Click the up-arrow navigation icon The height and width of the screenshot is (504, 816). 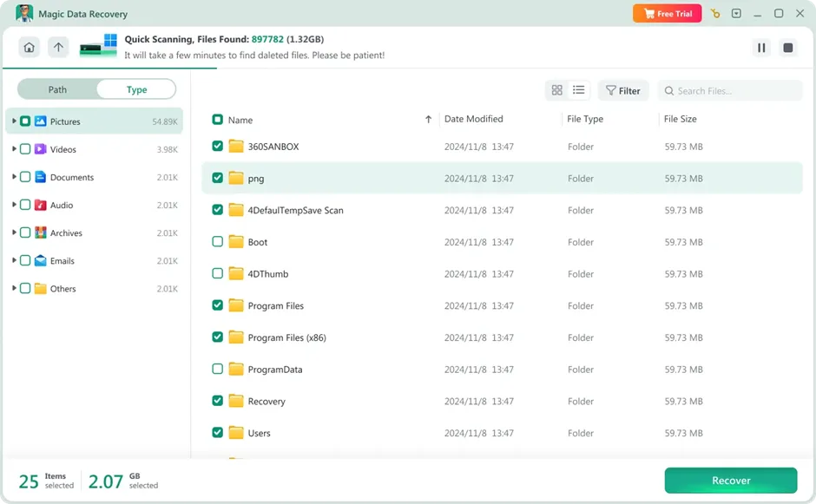point(57,47)
